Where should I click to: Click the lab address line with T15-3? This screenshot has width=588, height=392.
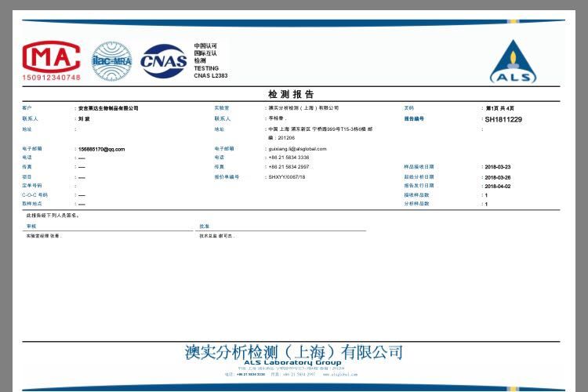tap(321, 129)
